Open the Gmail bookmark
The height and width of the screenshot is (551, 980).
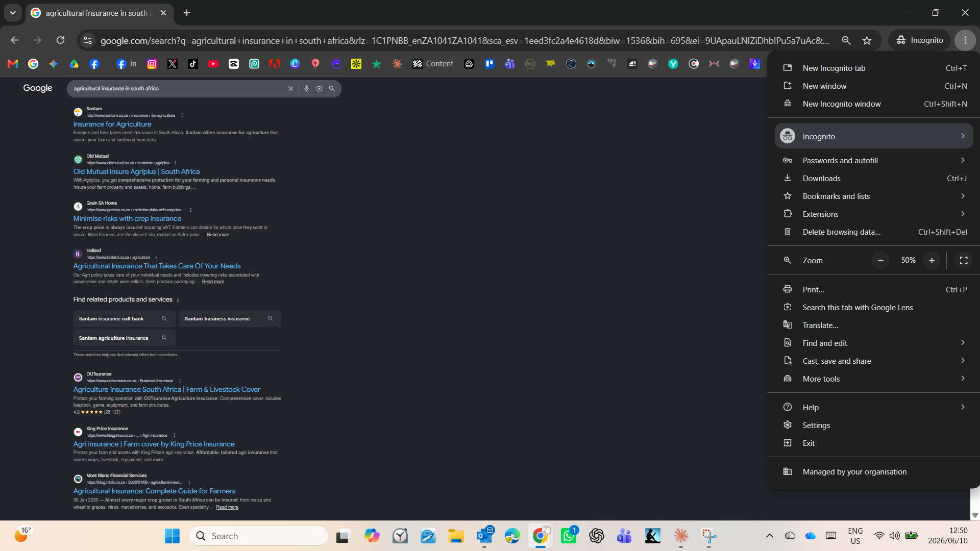point(13,64)
